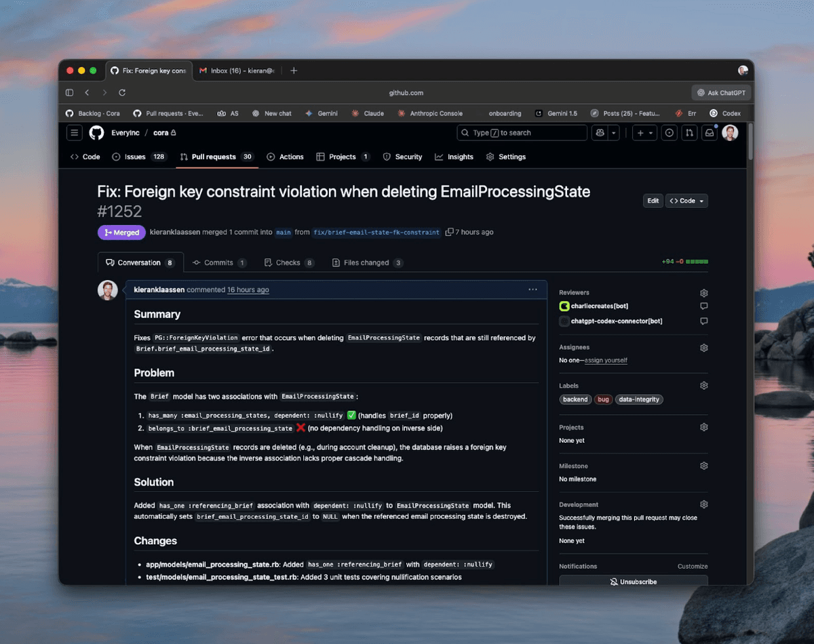Click the assign yourself link
Screen dimensions: 814x644
606,361
